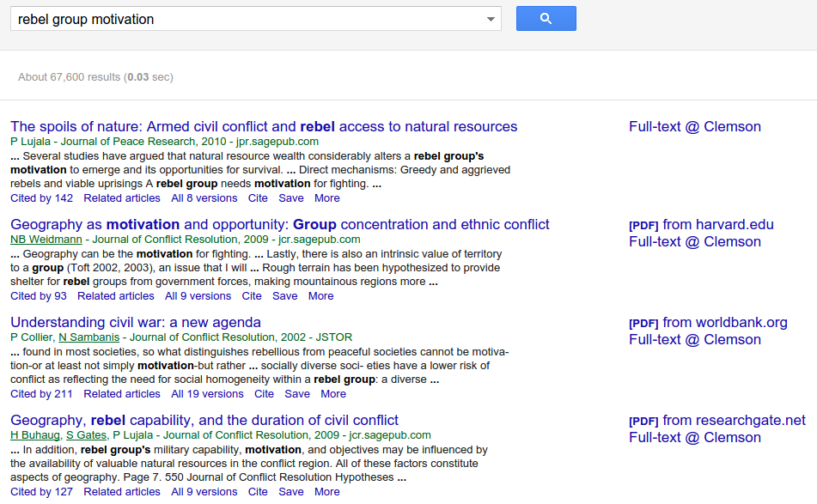View 'All 19 versions' link
The width and height of the screenshot is (817, 504).
tap(207, 394)
